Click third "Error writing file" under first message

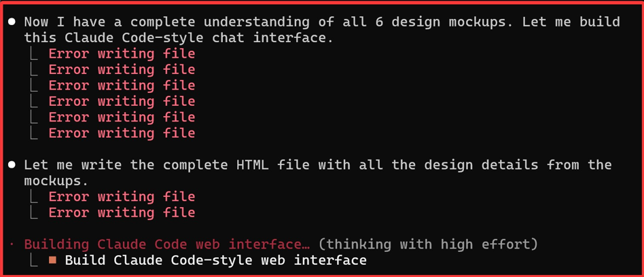coord(122,86)
